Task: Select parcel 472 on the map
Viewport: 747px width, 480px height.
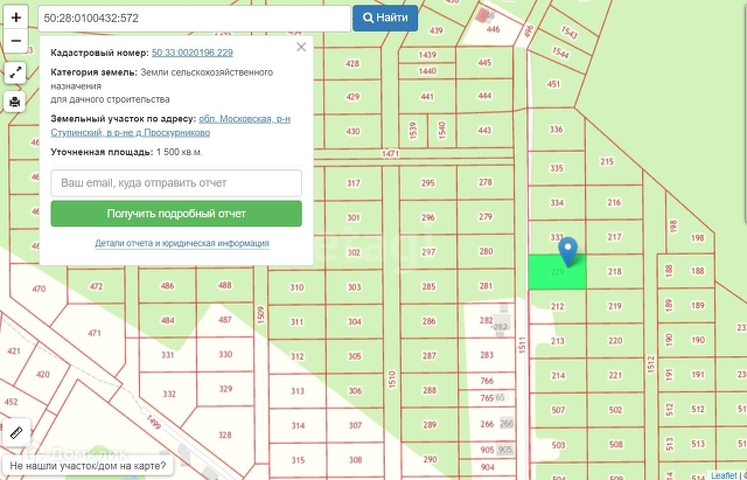Action: [96, 287]
